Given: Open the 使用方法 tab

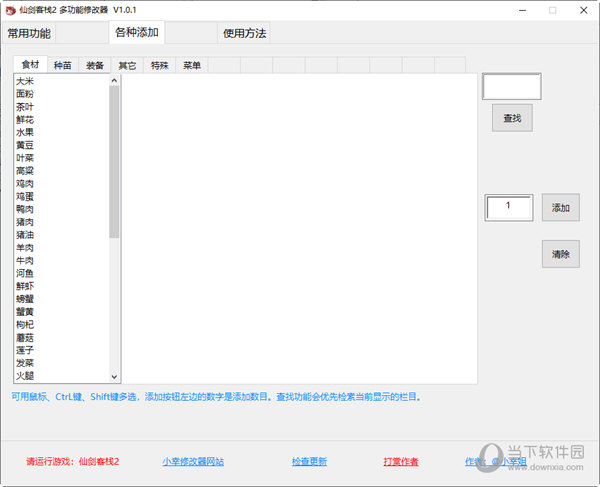Looking at the screenshot, I should pyautogui.click(x=244, y=33).
